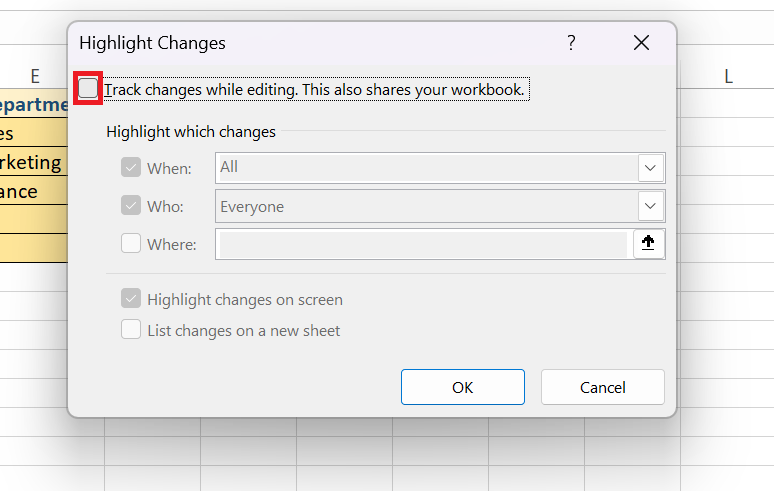This screenshot has width=774, height=491.
Task: Click the Help question mark icon
Action: 571,43
